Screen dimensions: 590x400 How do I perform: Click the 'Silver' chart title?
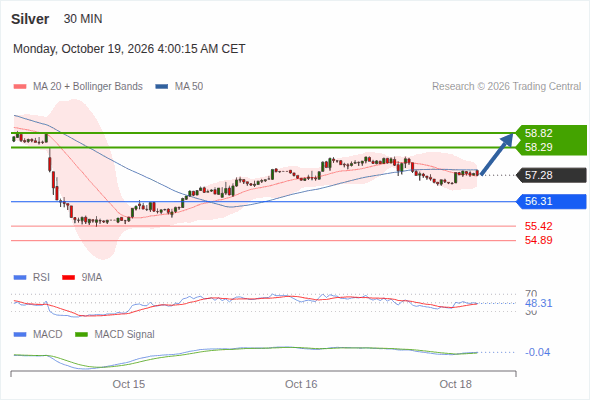(30, 19)
